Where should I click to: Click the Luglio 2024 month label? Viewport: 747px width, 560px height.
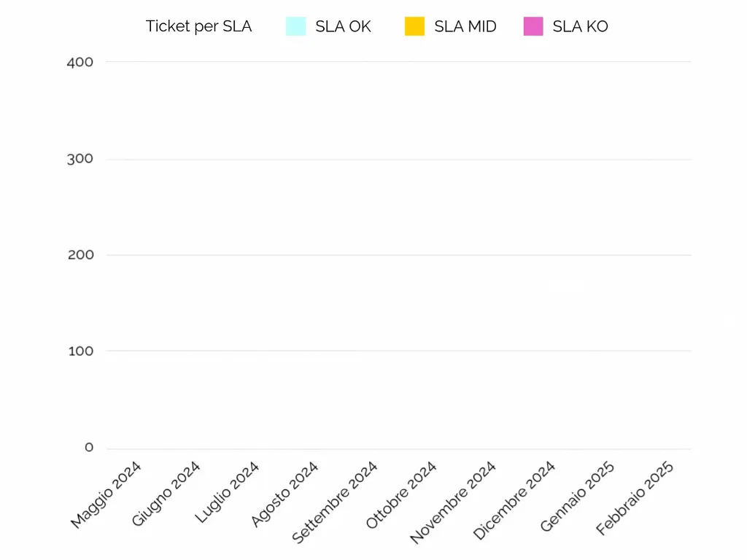pyautogui.click(x=227, y=492)
